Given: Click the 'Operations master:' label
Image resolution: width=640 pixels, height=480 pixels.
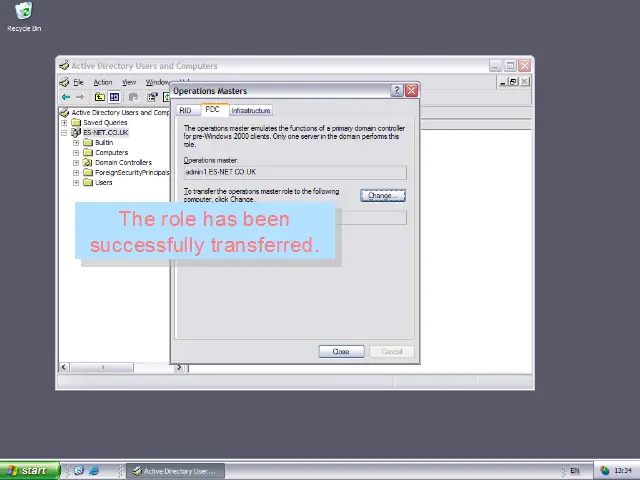Looking at the screenshot, I should coord(211,160).
